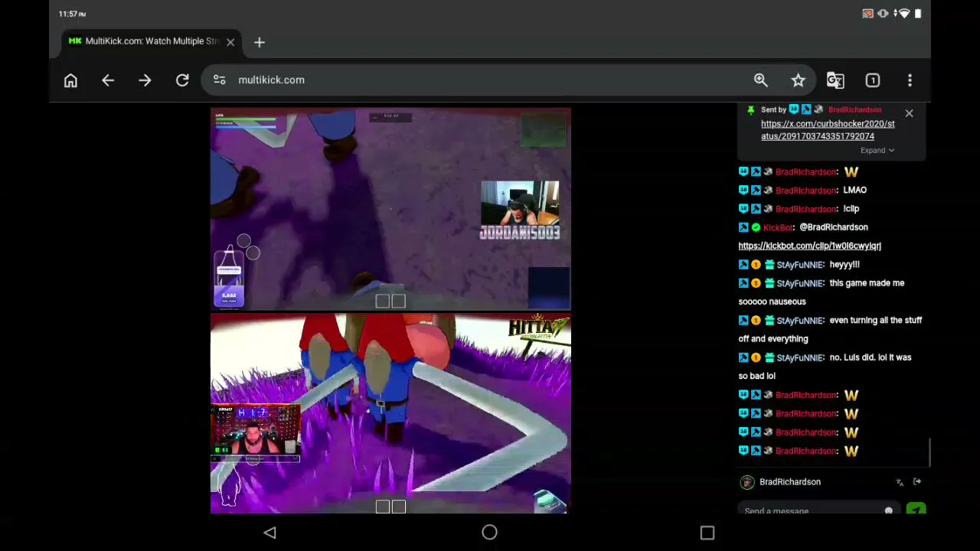Click the battery status icon

(x=917, y=14)
